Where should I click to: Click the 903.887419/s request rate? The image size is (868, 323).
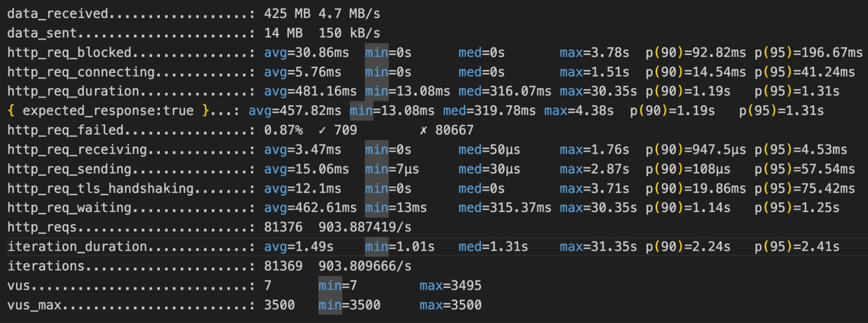[365, 227]
